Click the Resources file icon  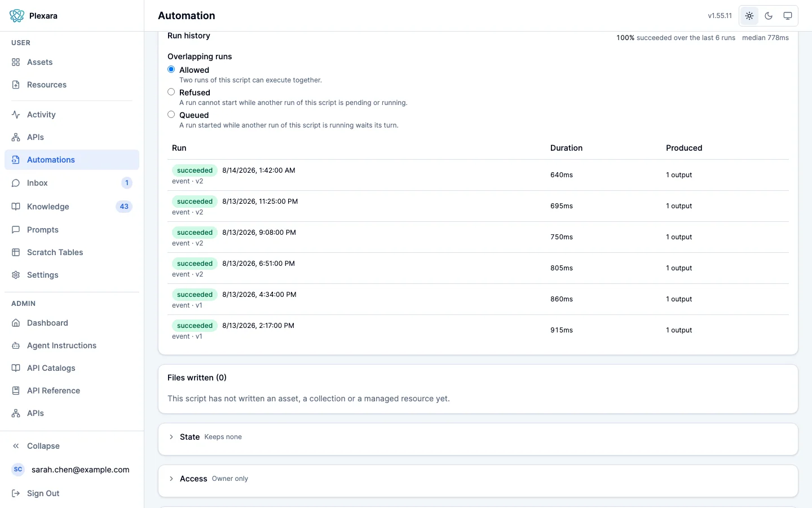click(x=16, y=85)
